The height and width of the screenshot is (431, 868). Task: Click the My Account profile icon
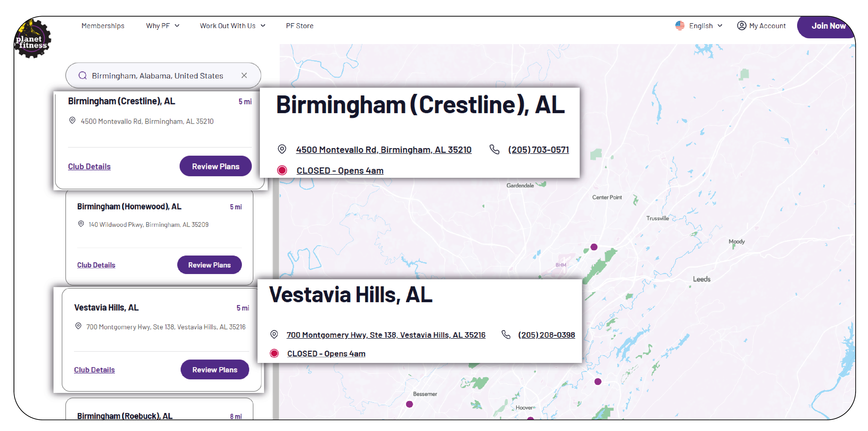pos(741,26)
